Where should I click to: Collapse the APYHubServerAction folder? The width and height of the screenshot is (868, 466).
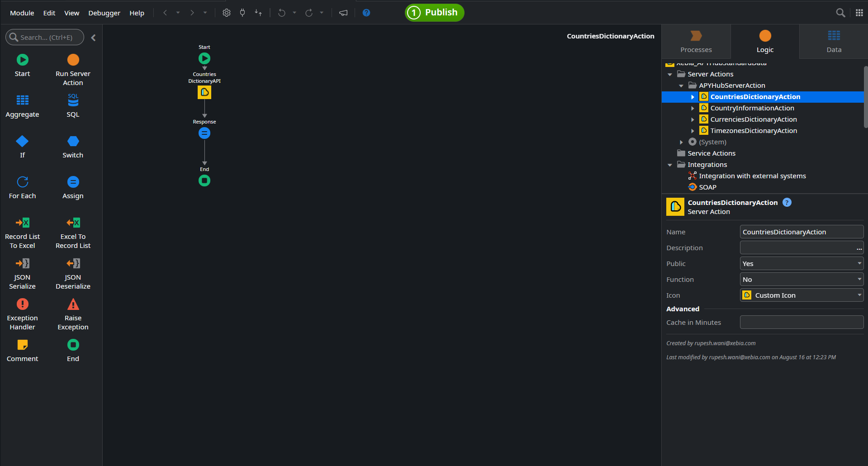click(x=681, y=86)
